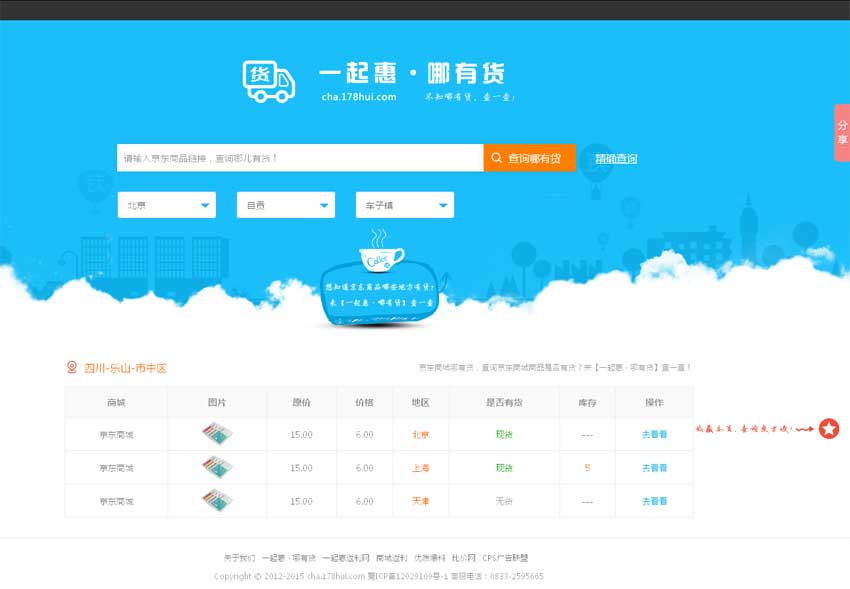Image resolution: width=850 pixels, height=589 pixels.
Task: Click the 查询哪有货 orange search button
Action: pos(529,158)
